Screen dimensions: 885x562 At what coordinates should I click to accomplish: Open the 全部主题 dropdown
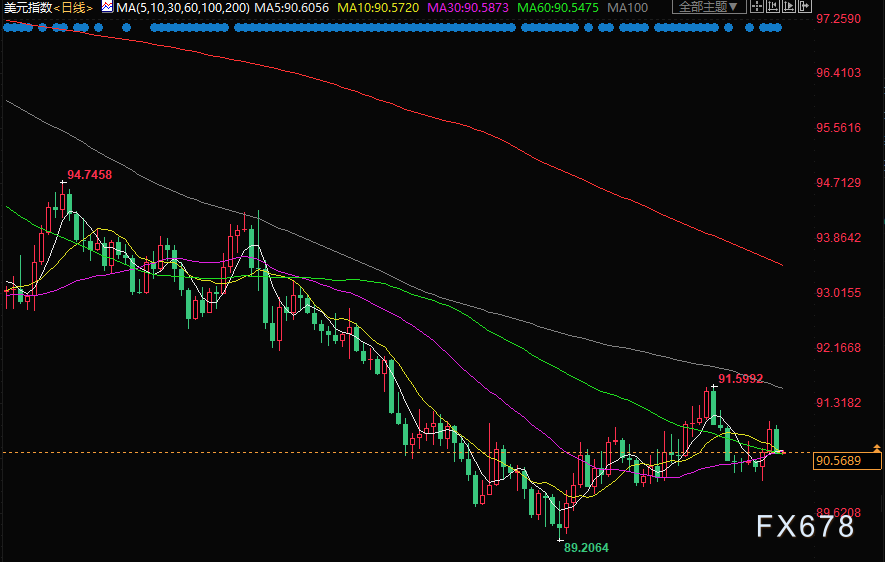(709, 7)
